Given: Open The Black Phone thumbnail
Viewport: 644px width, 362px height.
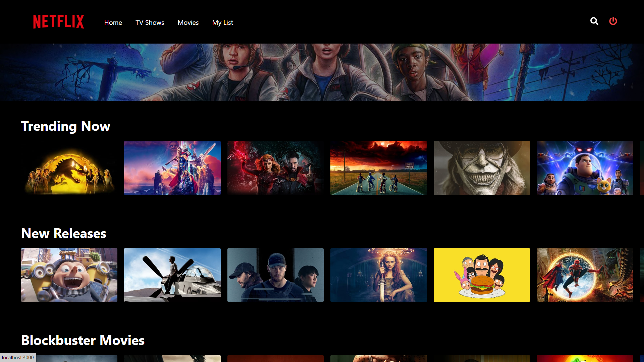Looking at the screenshot, I should (482, 168).
